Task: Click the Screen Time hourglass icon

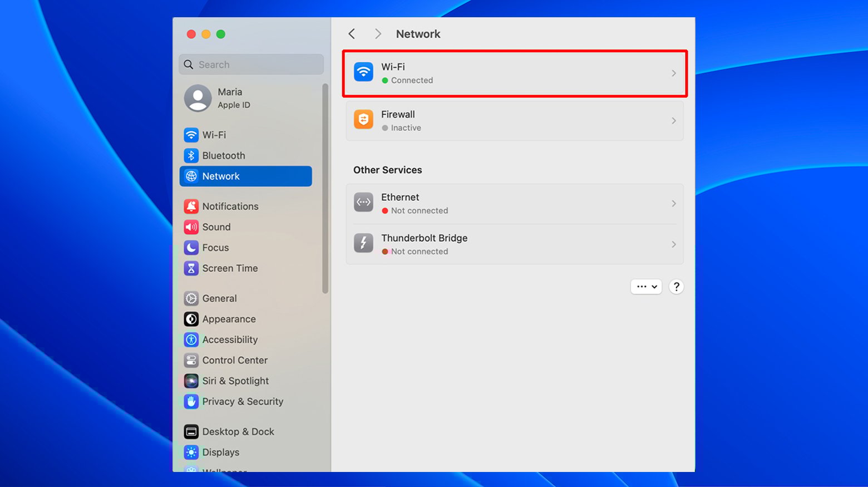Action: (191, 268)
